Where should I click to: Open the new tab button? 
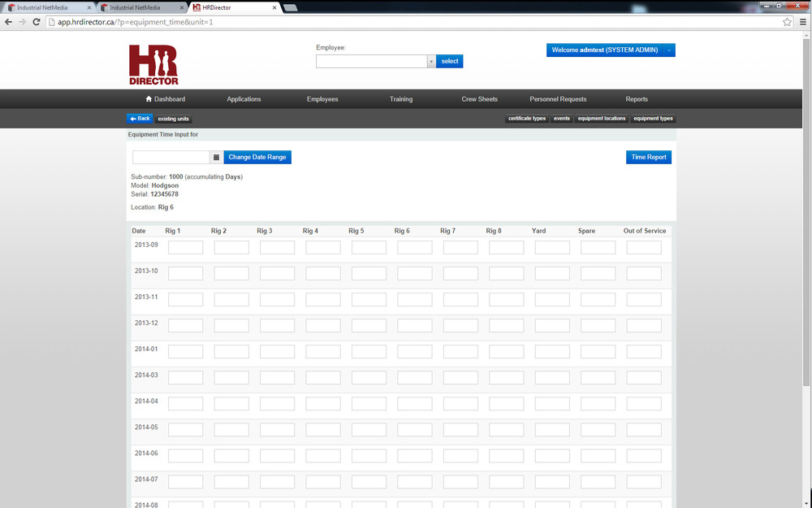tap(291, 8)
